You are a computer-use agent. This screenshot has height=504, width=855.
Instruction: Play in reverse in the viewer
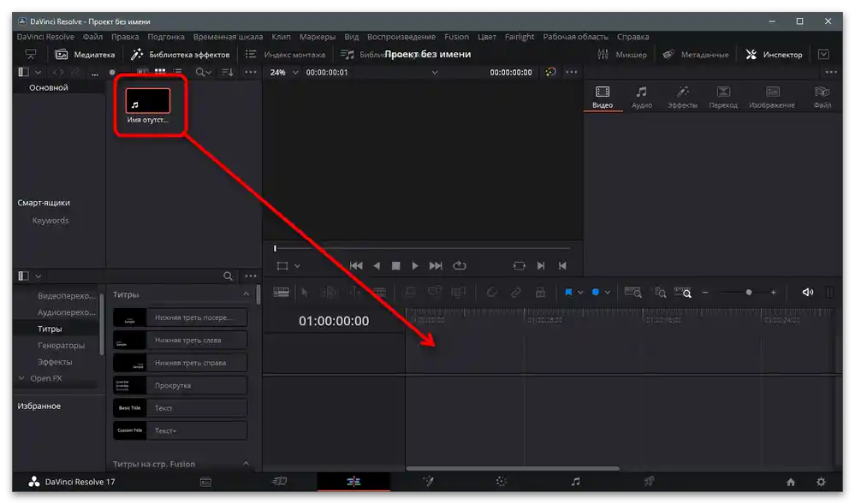(x=377, y=265)
